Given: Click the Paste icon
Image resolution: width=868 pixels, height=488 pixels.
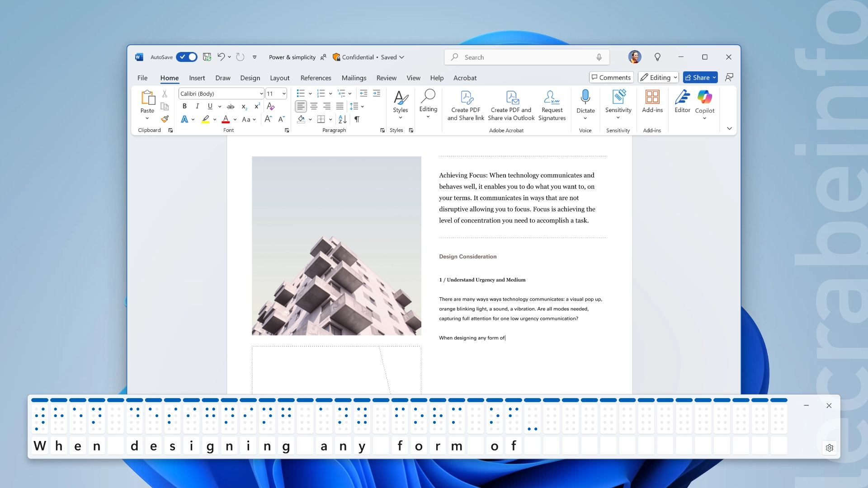Looking at the screenshot, I should pyautogui.click(x=147, y=98).
